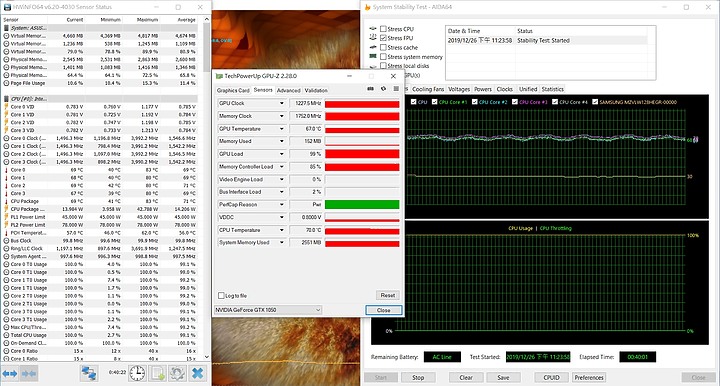Click lightning icon beside Core 0 VID
Screen dimensions: 720x386
pos(6,107)
